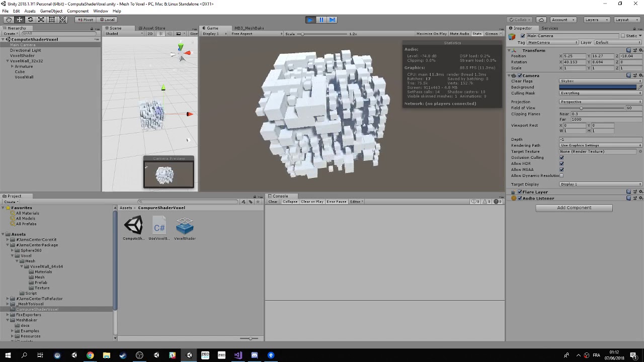Click the Stats button in Game view
This screenshot has height=362, width=644.
click(477, 34)
